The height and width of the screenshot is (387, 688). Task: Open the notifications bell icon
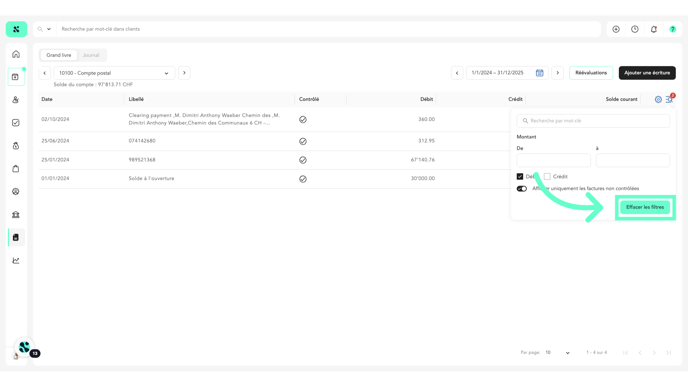[654, 29]
